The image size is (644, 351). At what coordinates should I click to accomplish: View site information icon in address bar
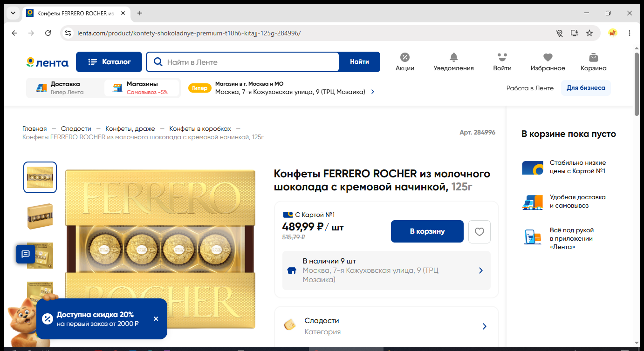pos(68,33)
